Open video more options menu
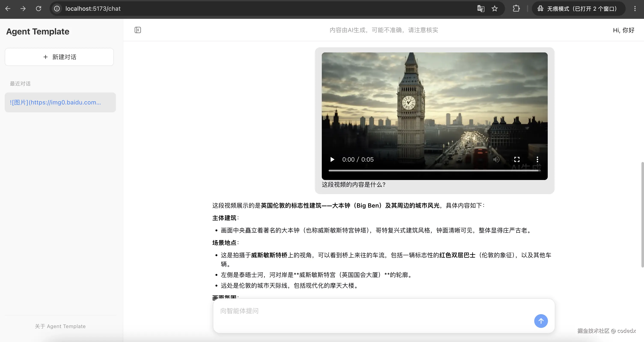The height and width of the screenshot is (342, 644). click(x=537, y=159)
